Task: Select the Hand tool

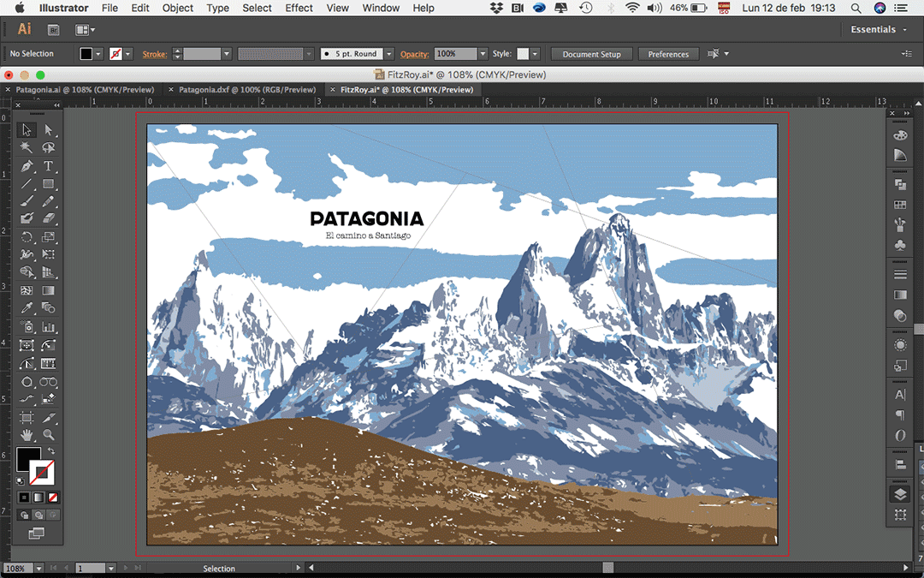Action: point(27,435)
